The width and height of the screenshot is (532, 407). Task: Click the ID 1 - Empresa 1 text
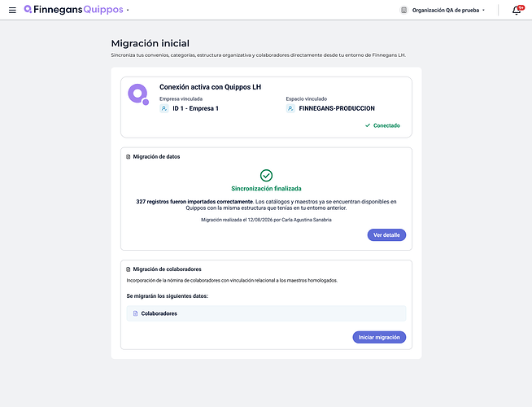(195, 108)
